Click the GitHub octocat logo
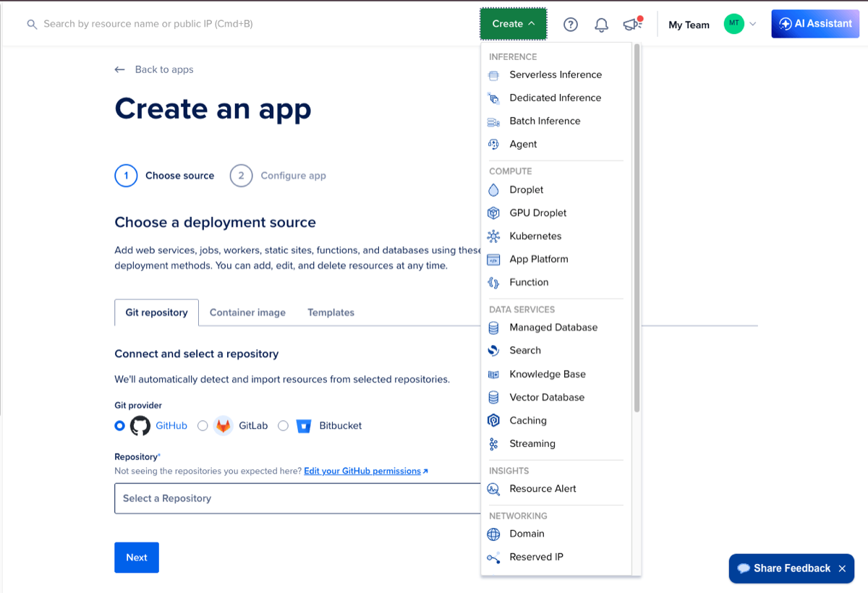The width and height of the screenshot is (868, 593). point(140,426)
